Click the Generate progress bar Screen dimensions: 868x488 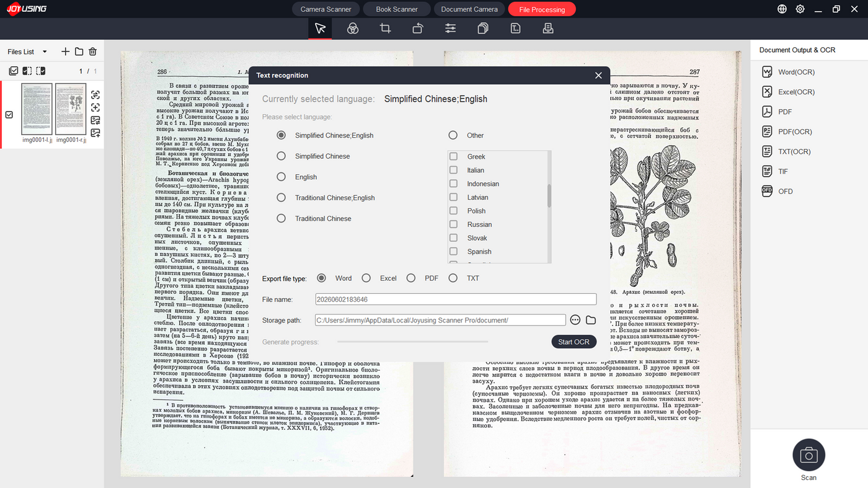pos(412,342)
